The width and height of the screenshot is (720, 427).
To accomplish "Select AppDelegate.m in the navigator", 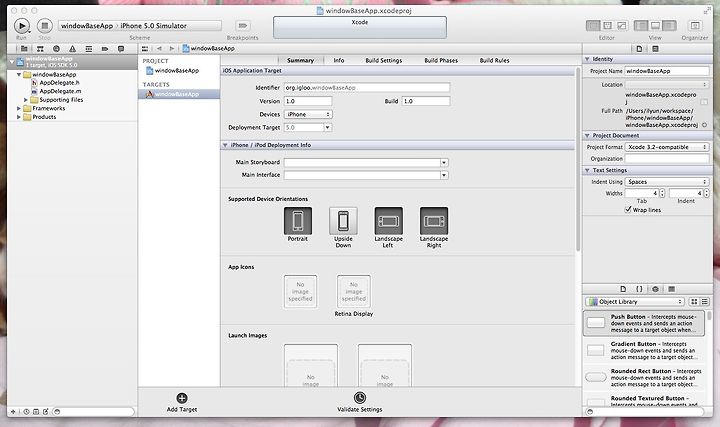I will (x=60, y=91).
